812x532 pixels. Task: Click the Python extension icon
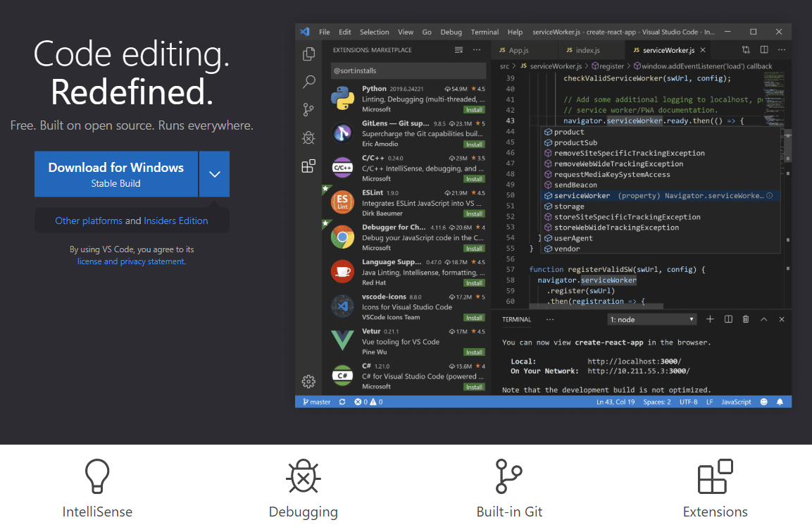pyautogui.click(x=342, y=99)
